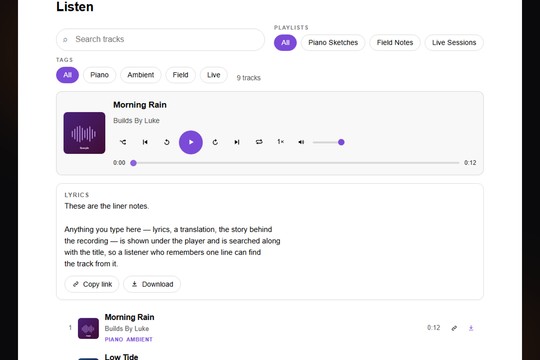
Task: Rewind a few seconds with the counter-clockwise arrow
Action: [x=167, y=142]
